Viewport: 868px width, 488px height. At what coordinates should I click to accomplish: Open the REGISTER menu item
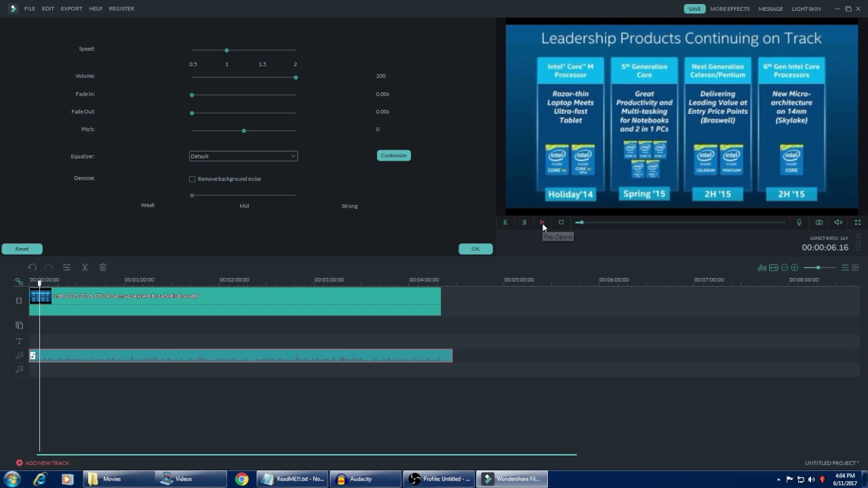(x=121, y=9)
